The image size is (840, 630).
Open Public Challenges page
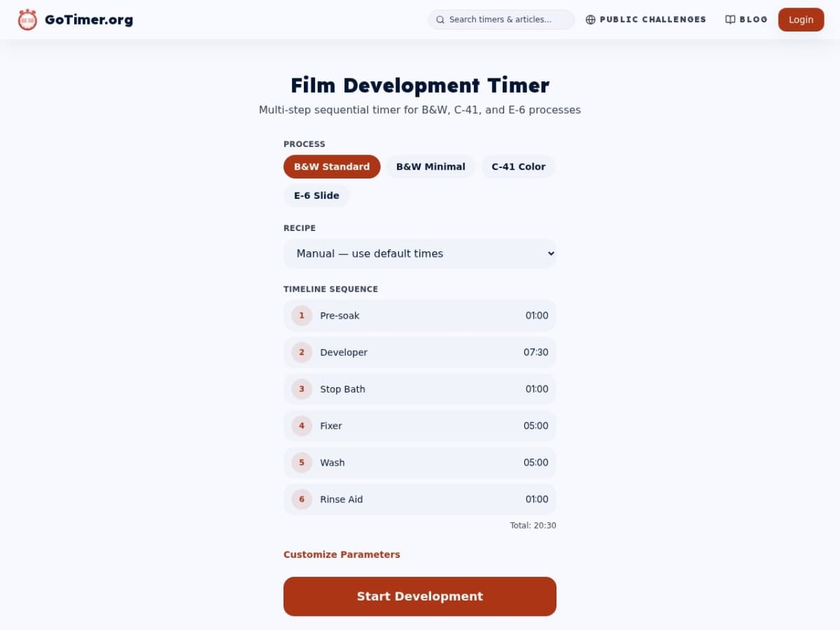(x=652, y=20)
